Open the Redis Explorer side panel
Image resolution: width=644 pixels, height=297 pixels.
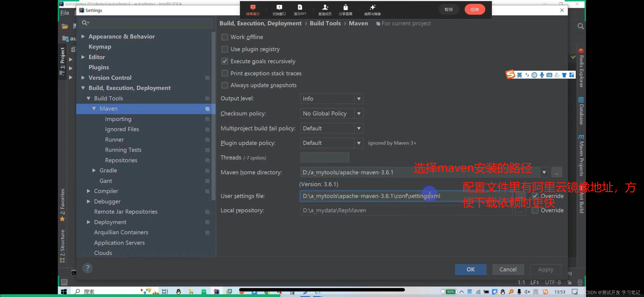click(x=581, y=68)
